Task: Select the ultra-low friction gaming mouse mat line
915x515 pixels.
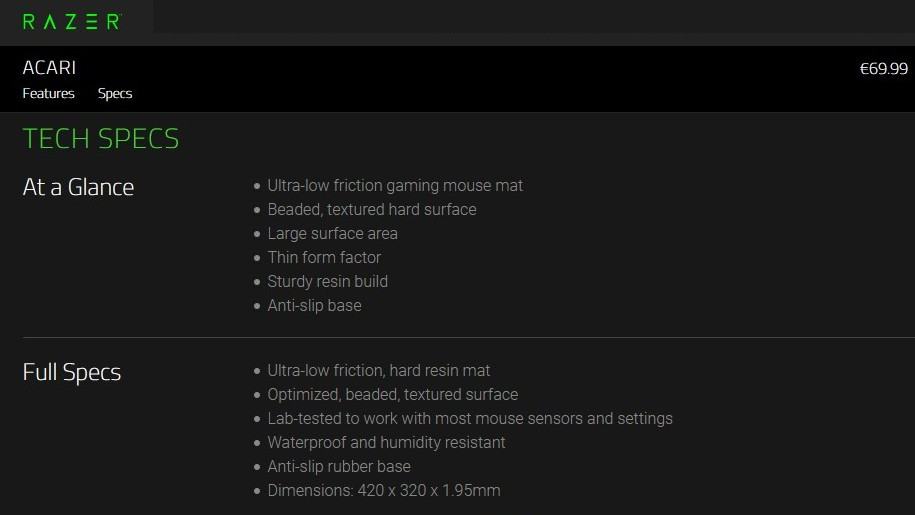Action: 395,186
